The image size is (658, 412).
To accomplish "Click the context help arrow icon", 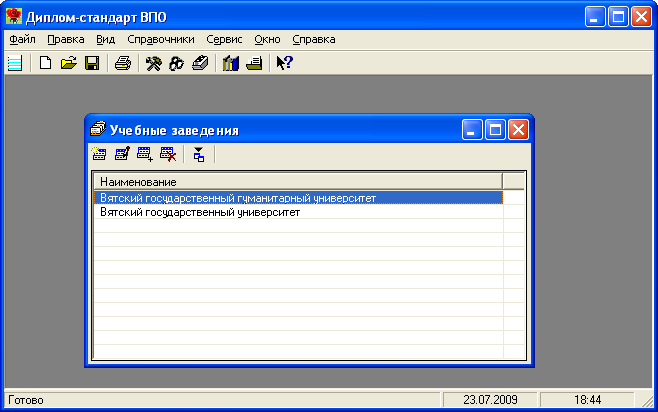I will coord(283,64).
